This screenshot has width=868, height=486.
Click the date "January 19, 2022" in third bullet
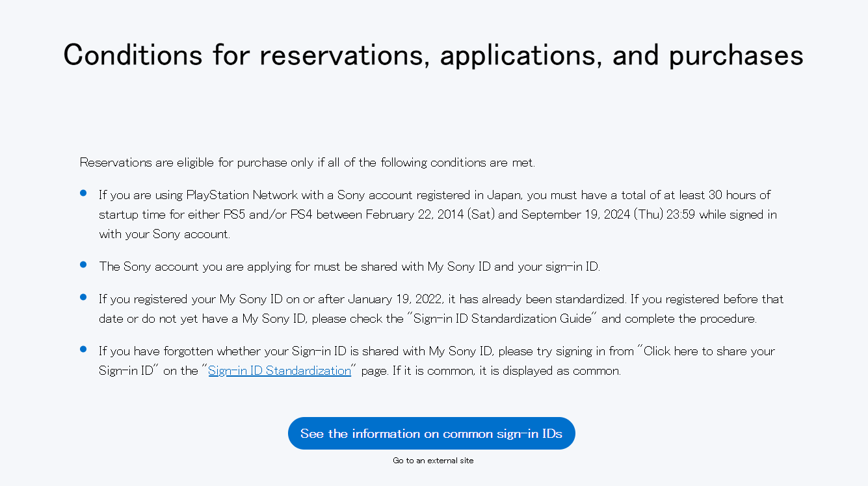click(395, 299)
